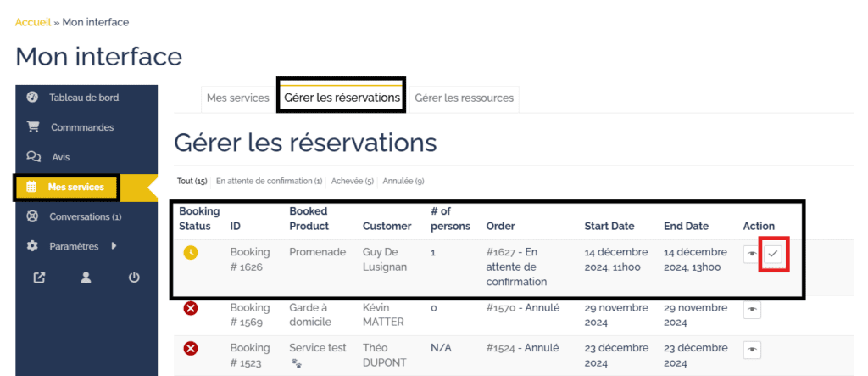Click yellow pending status icon for booking 1626

point(191,253)
